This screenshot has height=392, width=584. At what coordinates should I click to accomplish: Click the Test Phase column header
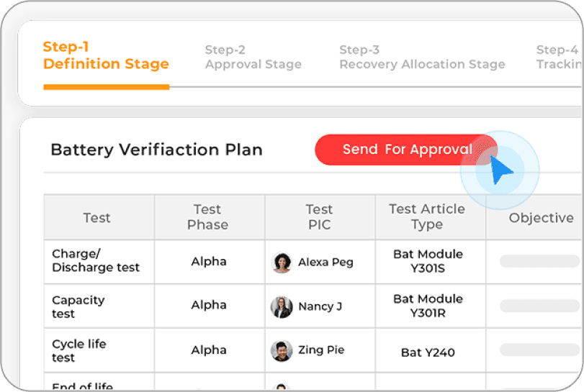coord(207,217)
